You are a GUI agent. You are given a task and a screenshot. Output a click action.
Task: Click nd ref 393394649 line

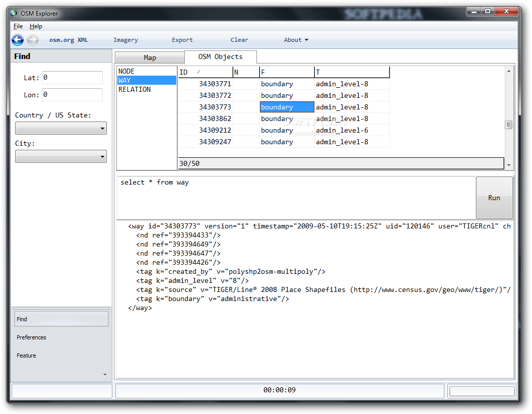[178, 245]
